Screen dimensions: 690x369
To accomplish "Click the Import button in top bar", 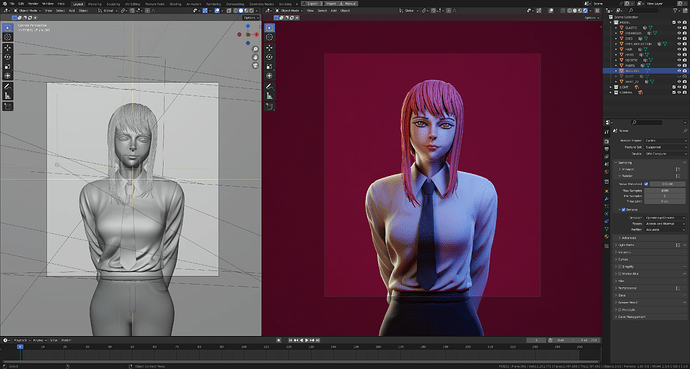I will coord(330,4).
